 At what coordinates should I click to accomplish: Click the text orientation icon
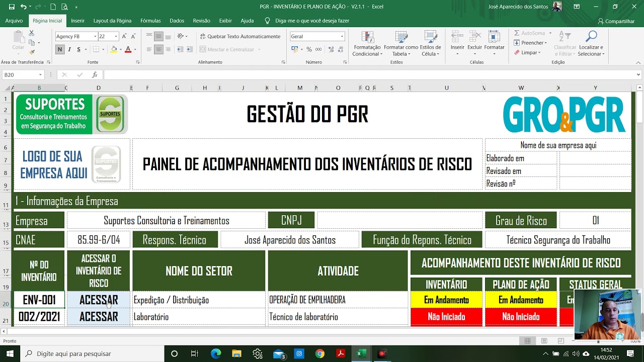[x=181, y=36]
